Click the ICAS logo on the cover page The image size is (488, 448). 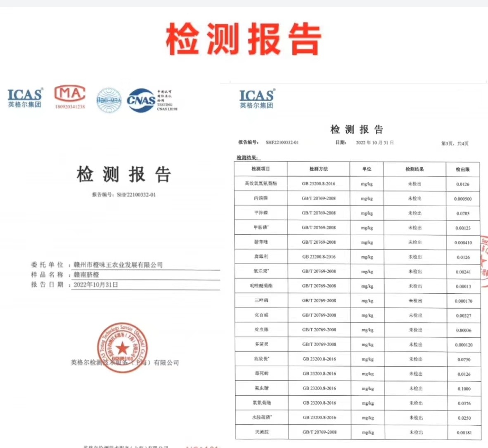coord(25,98)
